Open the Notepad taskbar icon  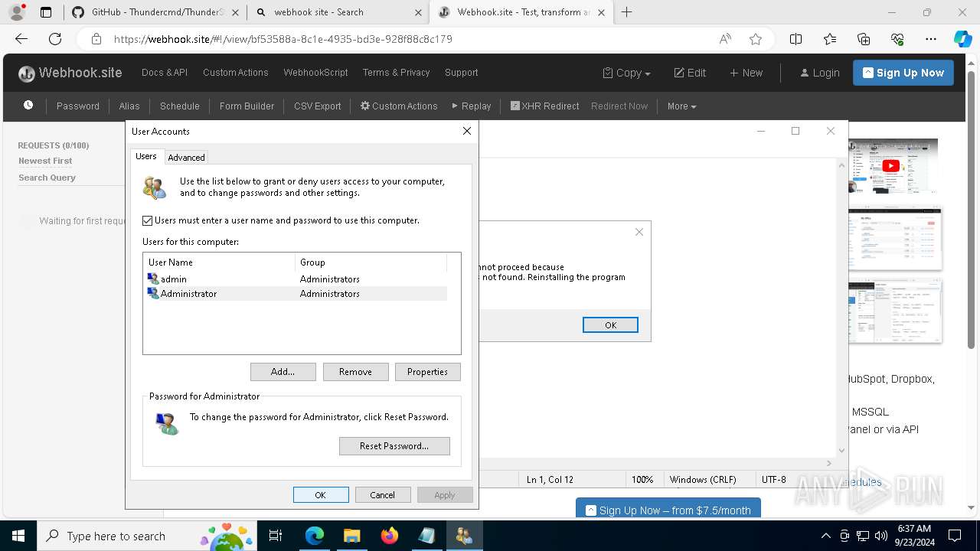click(x=426, y=536)
